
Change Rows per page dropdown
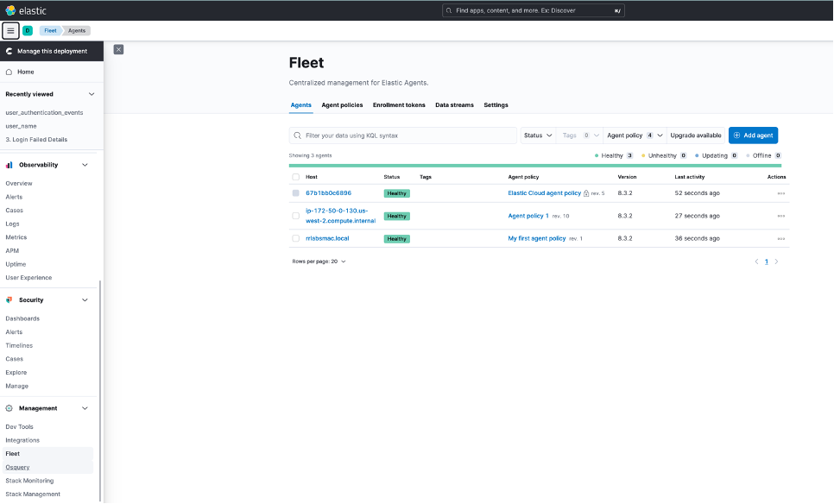(x=319, y=261)
